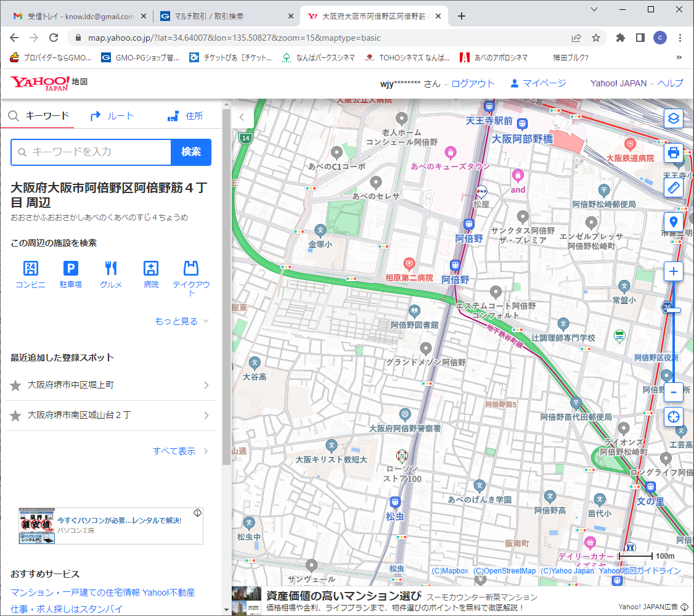
Task: Switch to the 住所 tab
Action: coord(185,116)
